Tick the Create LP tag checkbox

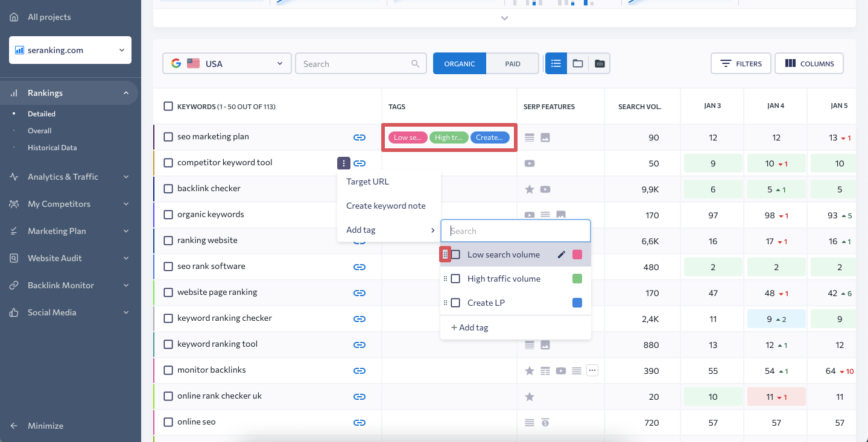(x=456, y=303)
